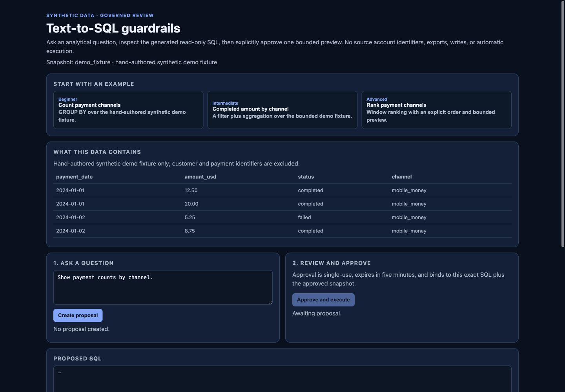Pick the Advanced Rank payment channels example

(x=436, y=110)
